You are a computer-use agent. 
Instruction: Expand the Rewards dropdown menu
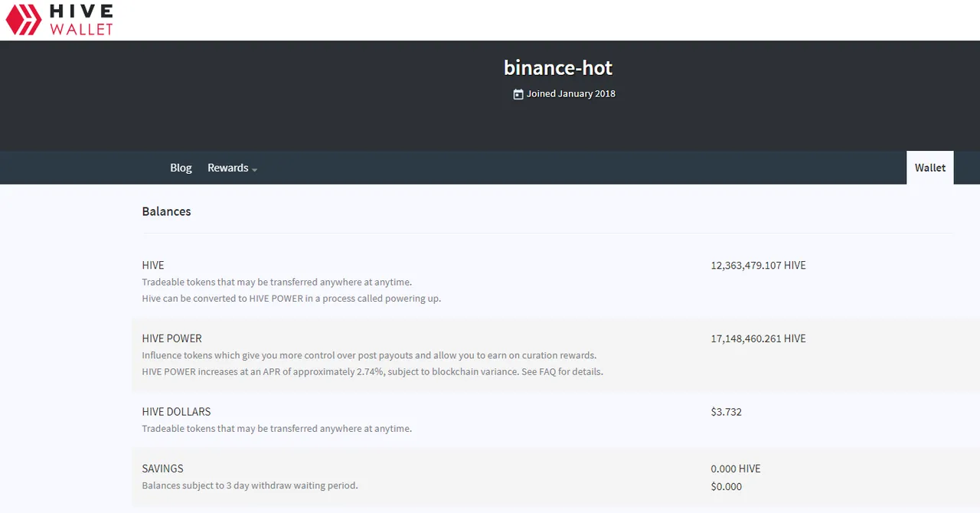232,168
